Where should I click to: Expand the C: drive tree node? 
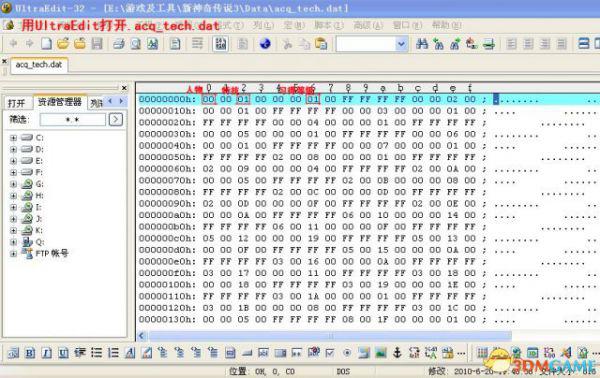point(13,138)
